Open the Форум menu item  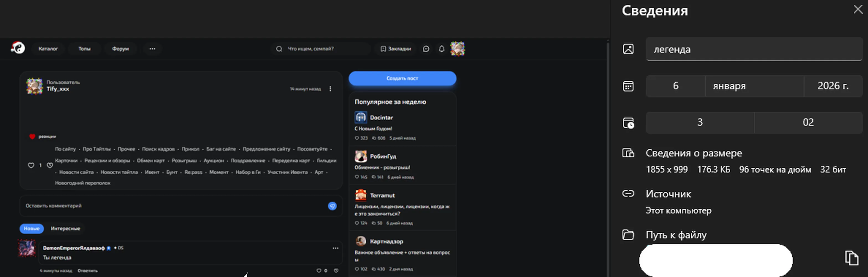pos(120,49)
